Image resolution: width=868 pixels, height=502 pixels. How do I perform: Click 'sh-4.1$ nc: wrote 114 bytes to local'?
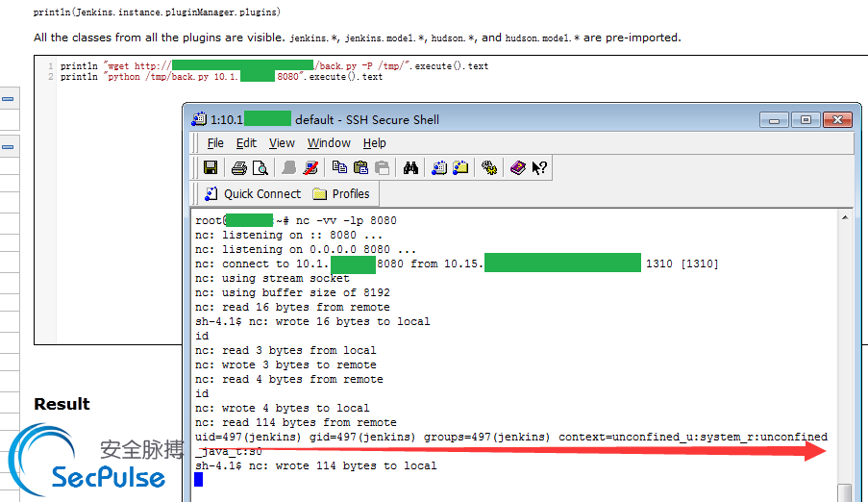[315, 466]
